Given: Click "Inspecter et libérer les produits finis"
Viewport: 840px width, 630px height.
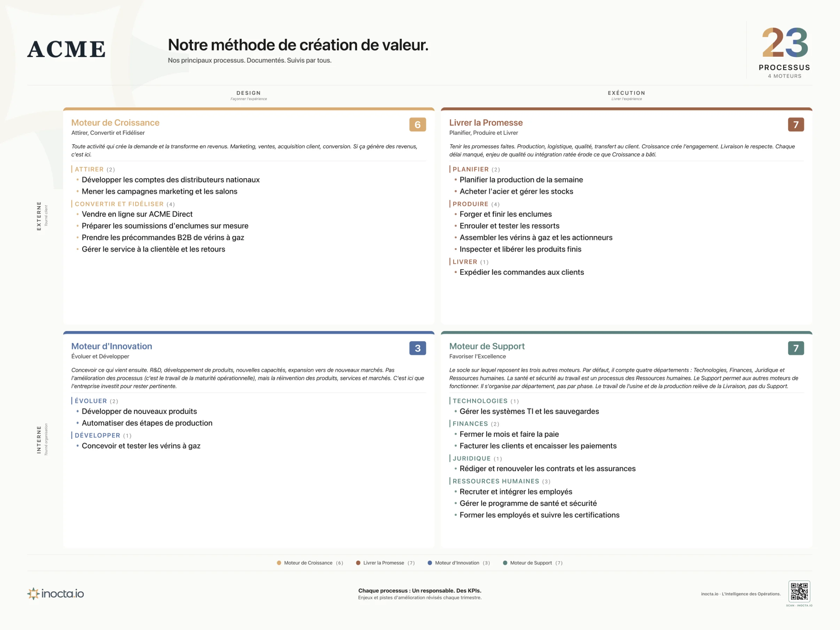Looking at the screenshot, I should pyautogui.click(x=520, y=249).
